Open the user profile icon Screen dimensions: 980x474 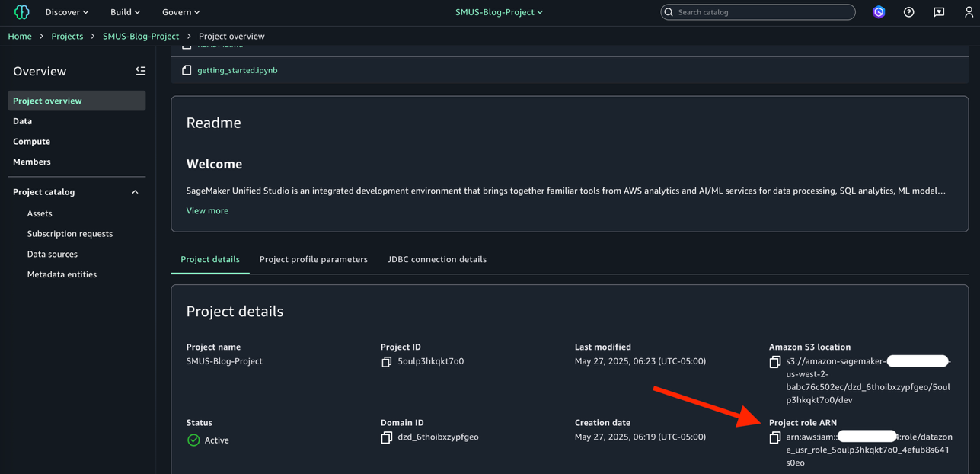[x=969, y=12]
